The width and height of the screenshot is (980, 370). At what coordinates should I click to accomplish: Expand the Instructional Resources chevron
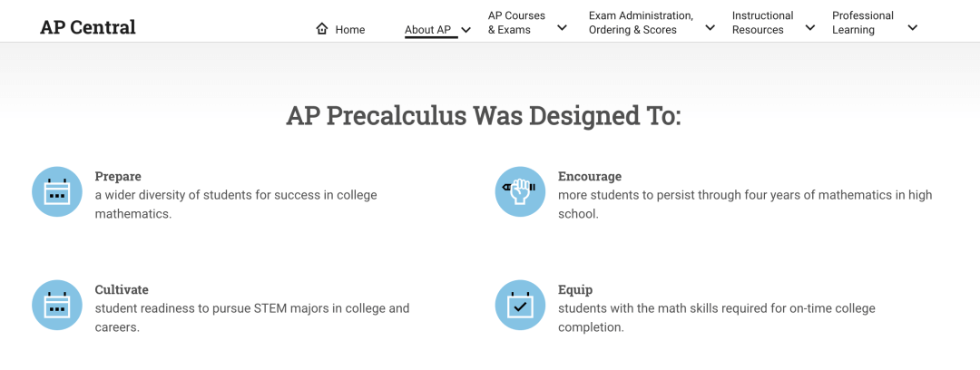coord(810,27)
